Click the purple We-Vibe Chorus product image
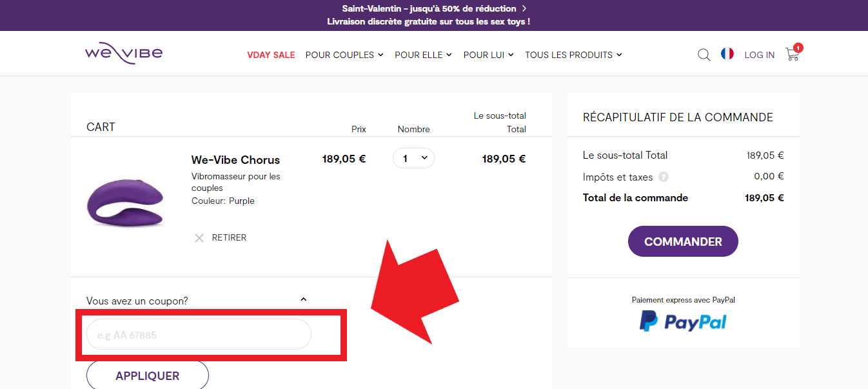This screenshot has width=868, height=389. coord(126,202)
